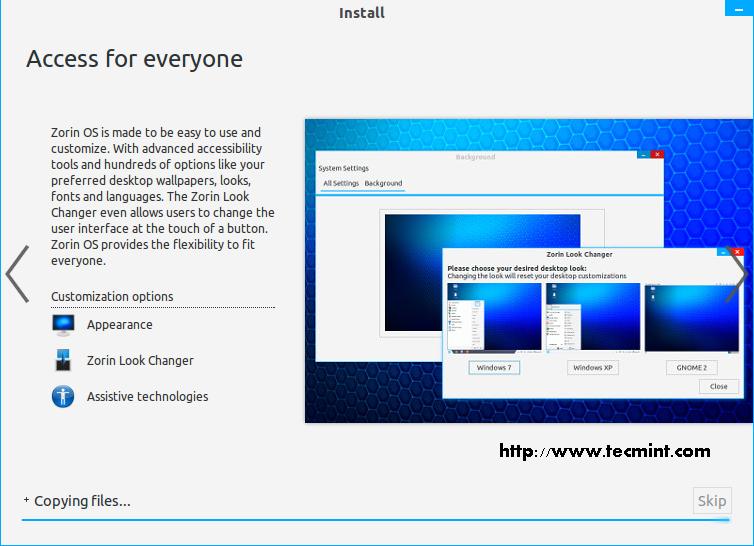Click the 'Customization options' heading
The width and height of the screenshot is (754, 546).
click(112, 297)
